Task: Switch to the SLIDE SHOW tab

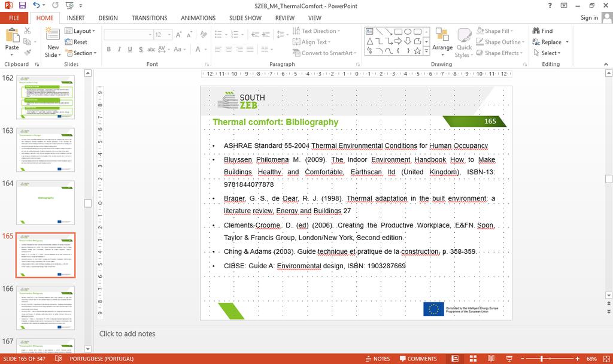Action: 245,18
